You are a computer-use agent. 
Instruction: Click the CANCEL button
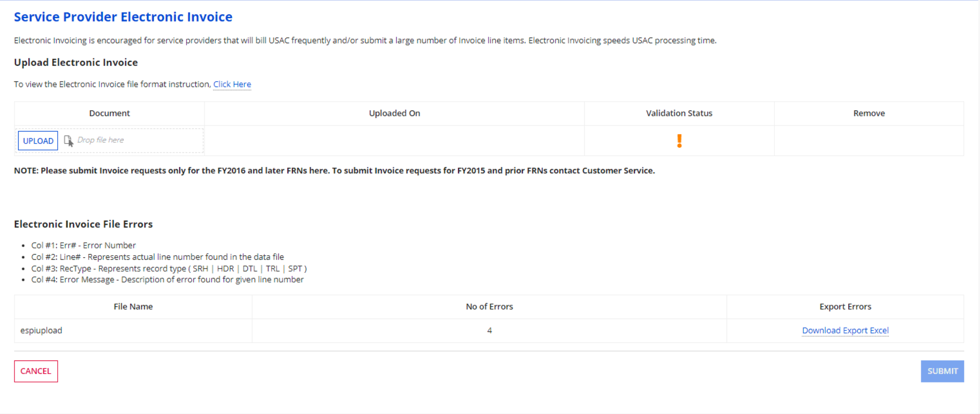coord(36,371)
